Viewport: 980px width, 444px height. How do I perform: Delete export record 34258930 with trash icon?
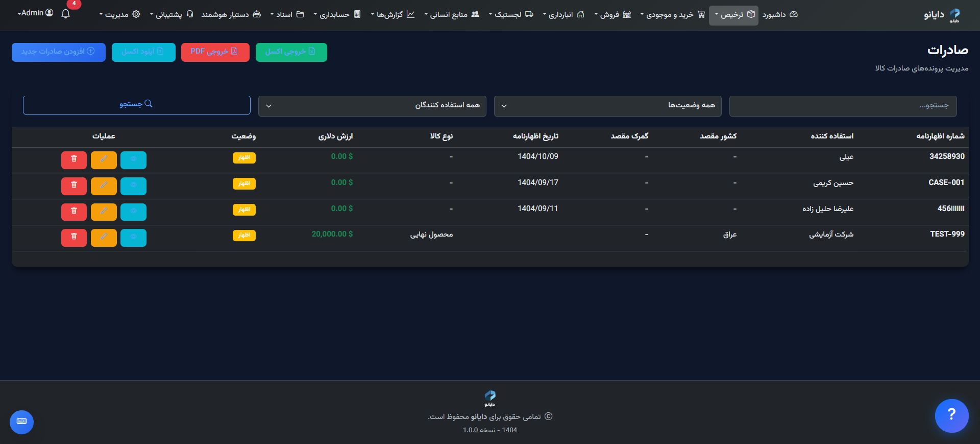[x=74, y=160]
